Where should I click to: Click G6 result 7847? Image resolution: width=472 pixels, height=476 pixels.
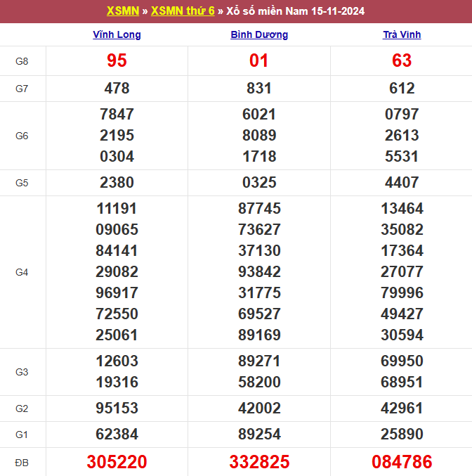tap(117, 115)
